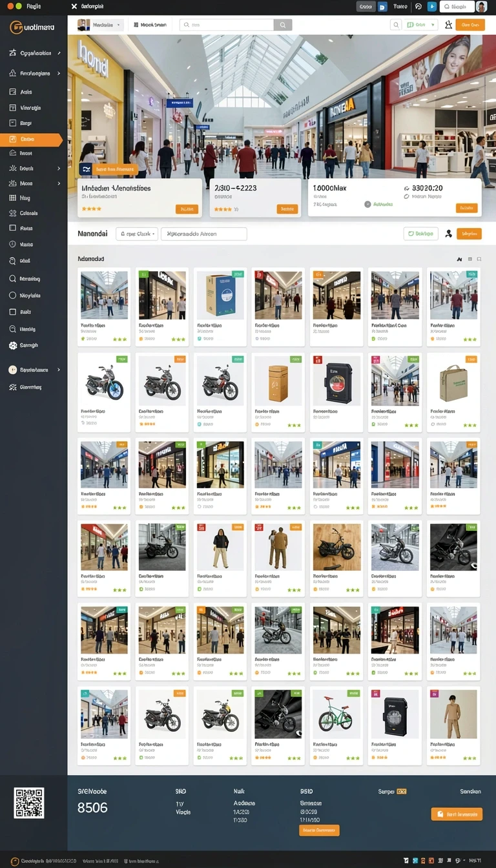This screenshot has width=496, height=868.
Task: Open the black device with red circle thumbnail
Action: [x=336, y=380]
